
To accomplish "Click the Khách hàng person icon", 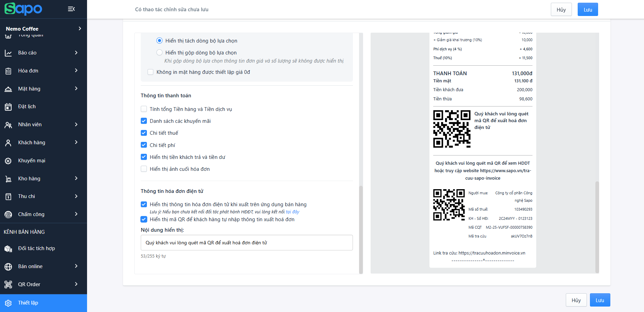I will pyautogui.click(x=8, y=143).
